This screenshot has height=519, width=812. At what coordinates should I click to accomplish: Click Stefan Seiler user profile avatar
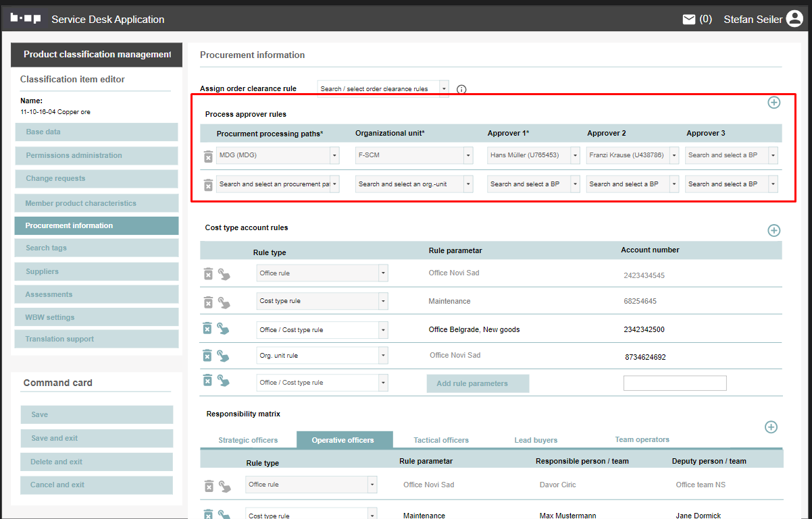(x=794, y=20)
